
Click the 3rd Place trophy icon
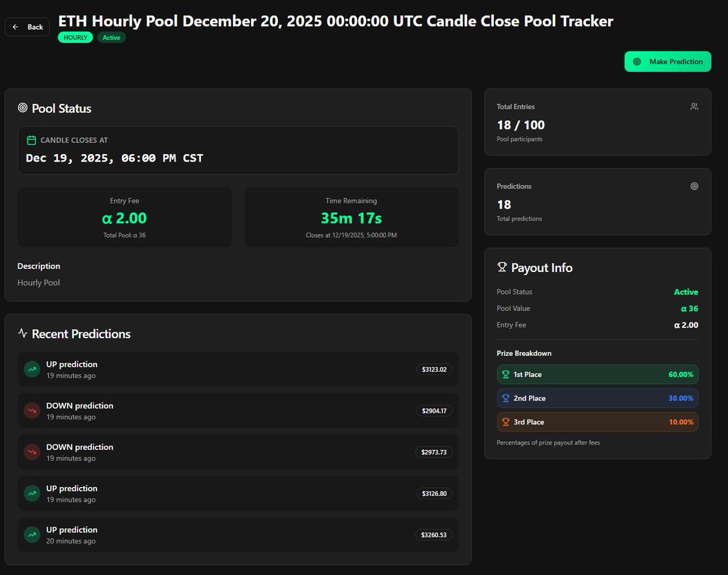(506, 422)
